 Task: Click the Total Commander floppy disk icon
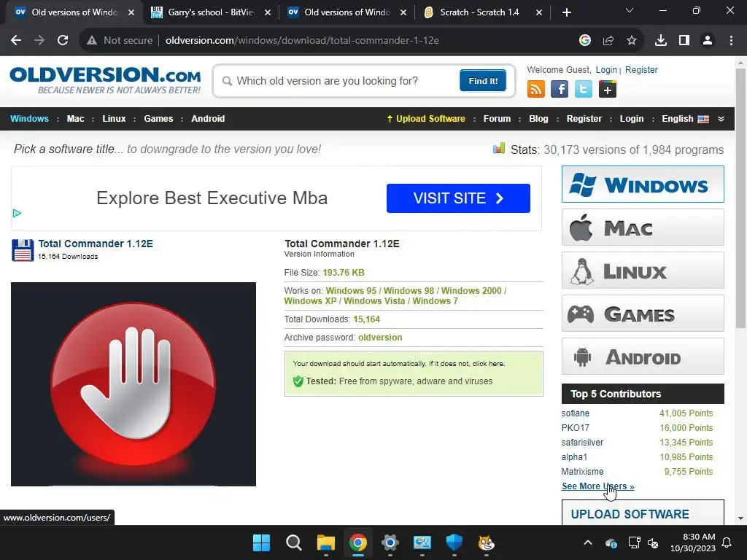coord(23,250)
